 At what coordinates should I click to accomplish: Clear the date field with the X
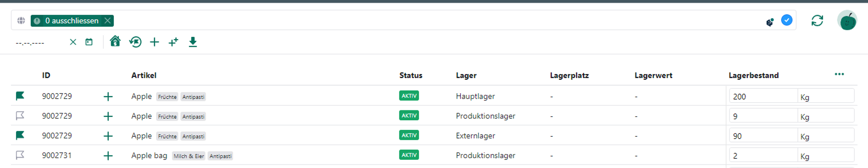point(73,42)
